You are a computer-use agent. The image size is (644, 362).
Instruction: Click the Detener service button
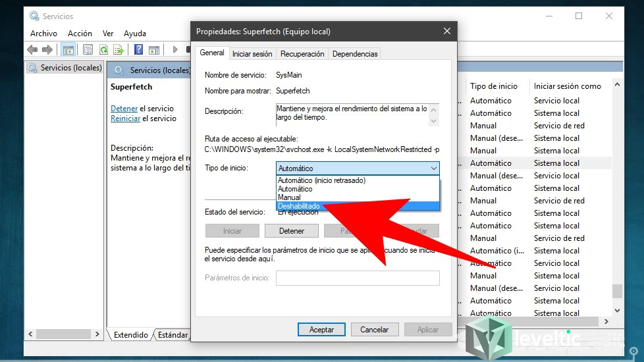click(x=291, y=231)
